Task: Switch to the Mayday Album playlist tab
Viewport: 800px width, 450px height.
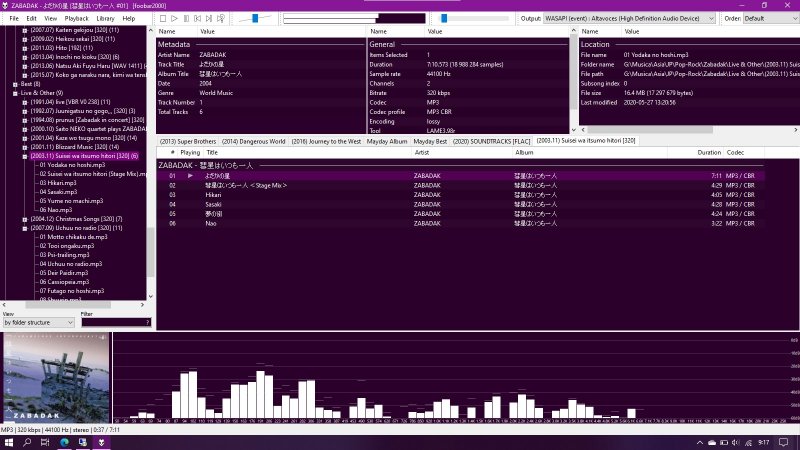Action: click(387, 141)
